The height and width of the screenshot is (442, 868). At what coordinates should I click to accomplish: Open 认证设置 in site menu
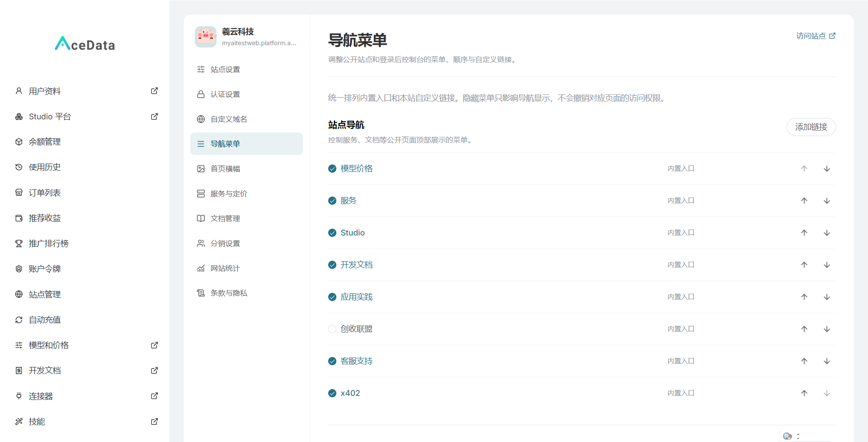pyautogui.click(x=246, y=94)
